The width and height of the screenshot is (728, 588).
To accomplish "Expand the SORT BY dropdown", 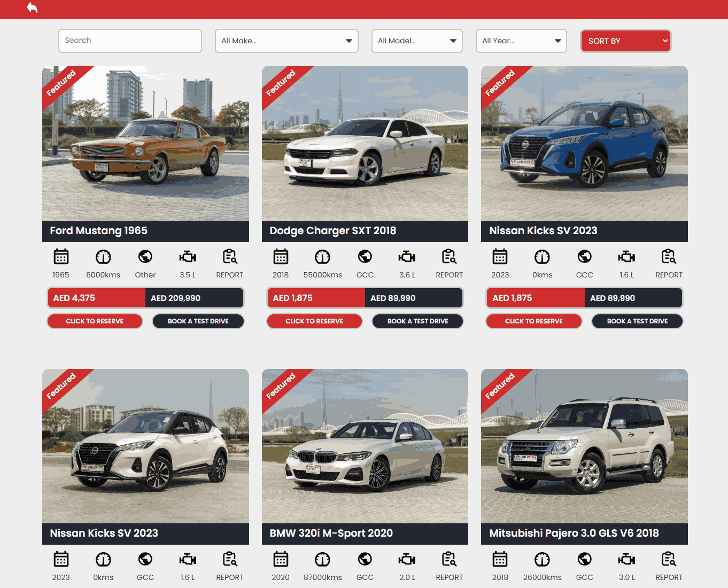I will click(626, 41).
